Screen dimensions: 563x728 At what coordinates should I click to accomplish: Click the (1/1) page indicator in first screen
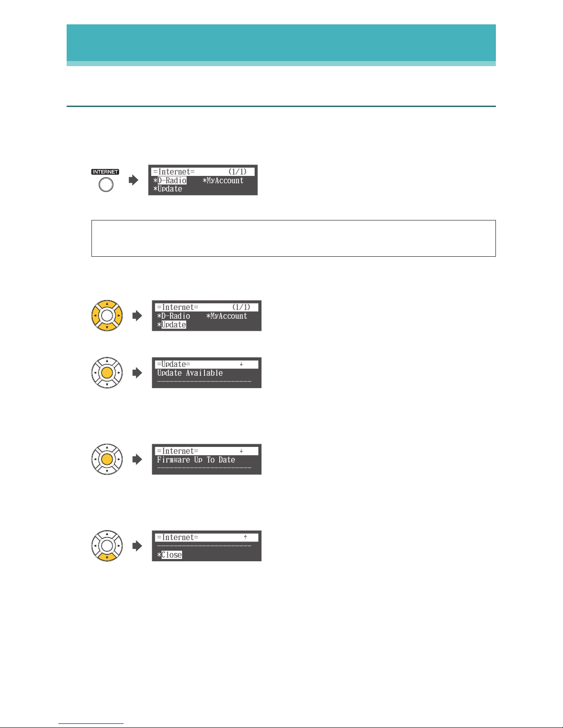238,172
